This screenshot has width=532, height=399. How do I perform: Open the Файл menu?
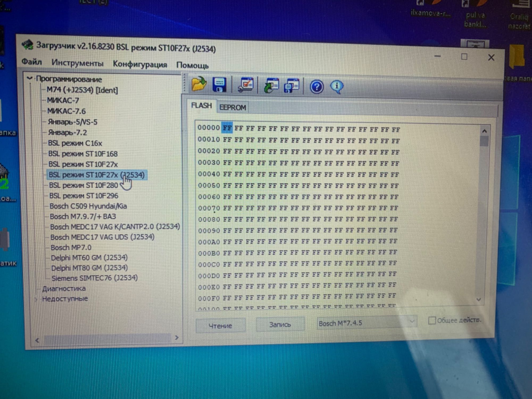click(x=32, y=62)
